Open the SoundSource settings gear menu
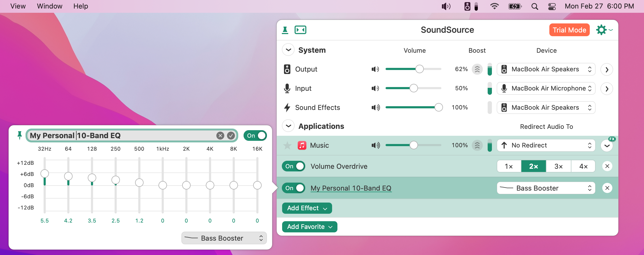Screen dimensions: 644x255 [604, 30]
